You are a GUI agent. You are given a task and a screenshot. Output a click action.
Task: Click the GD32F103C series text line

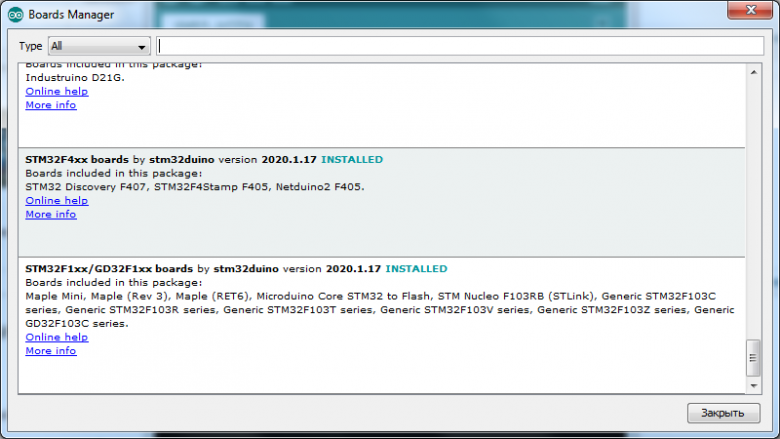click(x=77, y=324)
